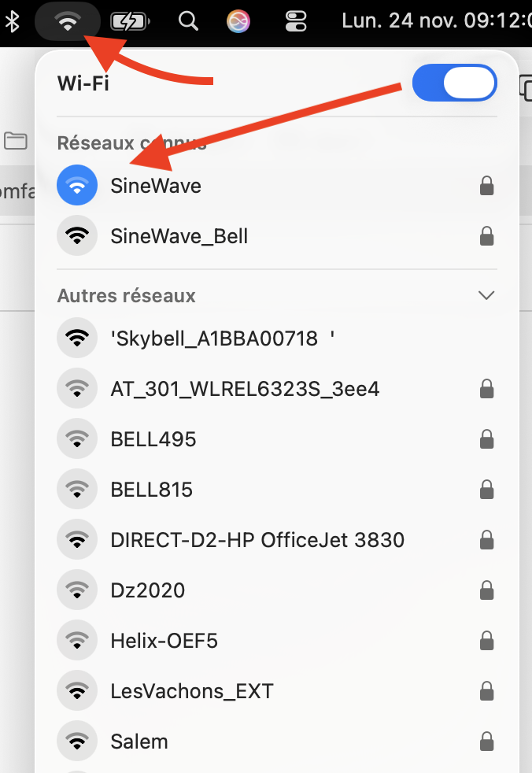
Task: Open the date and time clock
Action: point(437,22)
